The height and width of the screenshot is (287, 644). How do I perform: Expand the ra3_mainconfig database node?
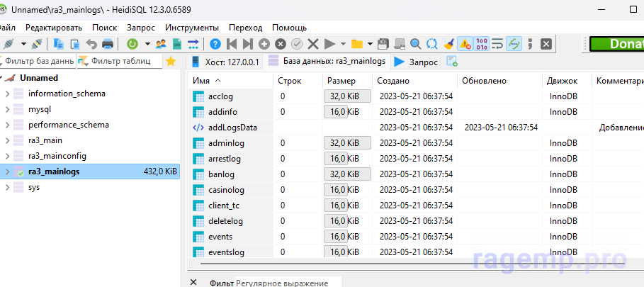[x=7, y=157]
